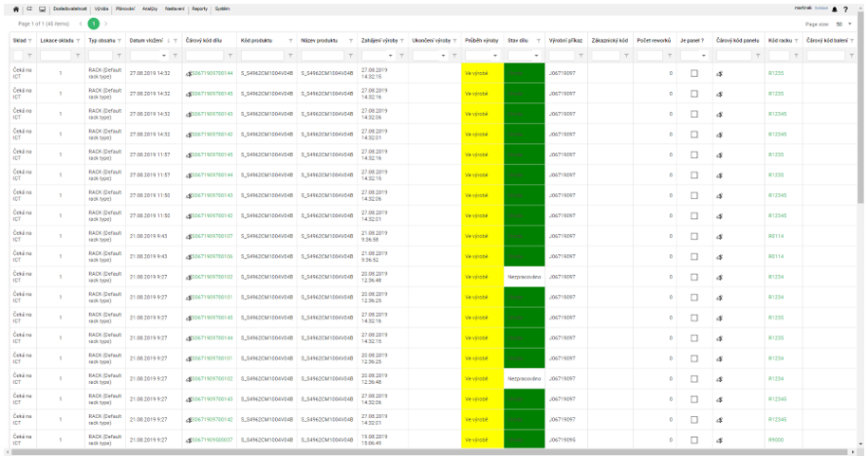Open rack code link R12345 in third row

[x=777, y=114]
